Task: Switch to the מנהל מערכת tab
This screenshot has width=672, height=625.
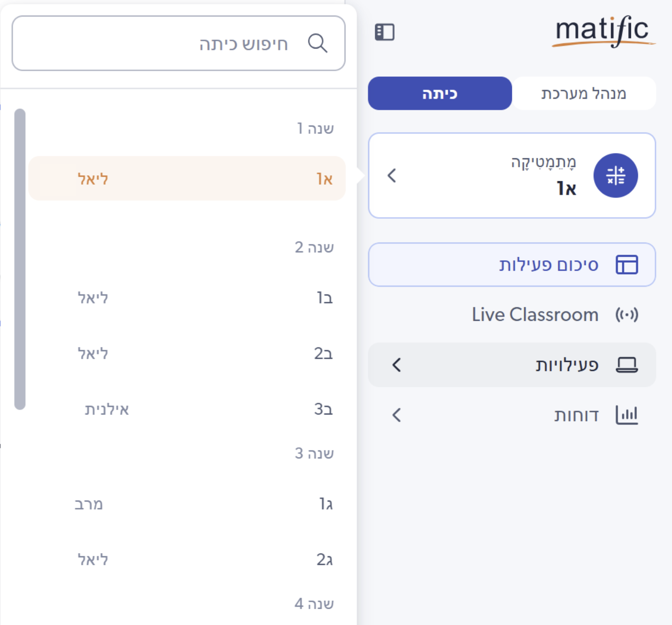Action: coord(583,93)
